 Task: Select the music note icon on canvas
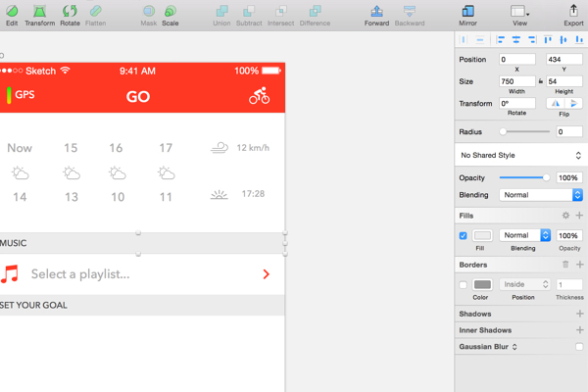[10, 273]
